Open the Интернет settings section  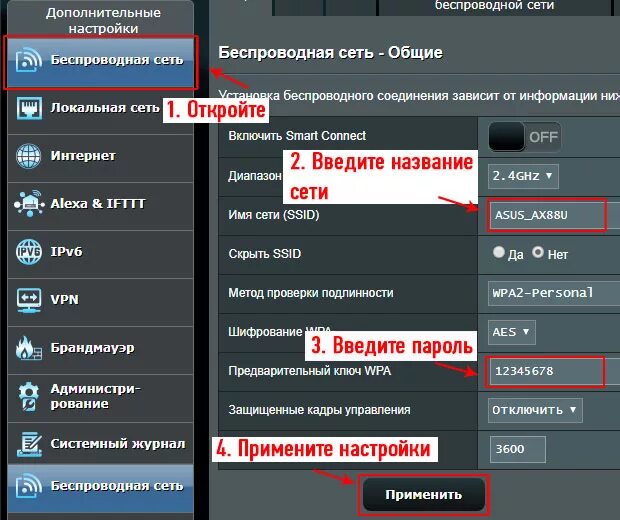click(100, 157)
